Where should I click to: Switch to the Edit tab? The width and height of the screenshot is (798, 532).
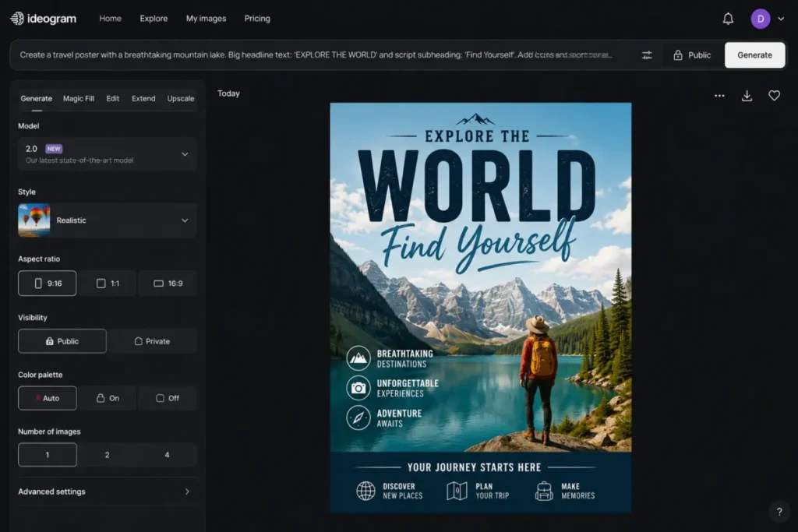(x=112, y=99)
